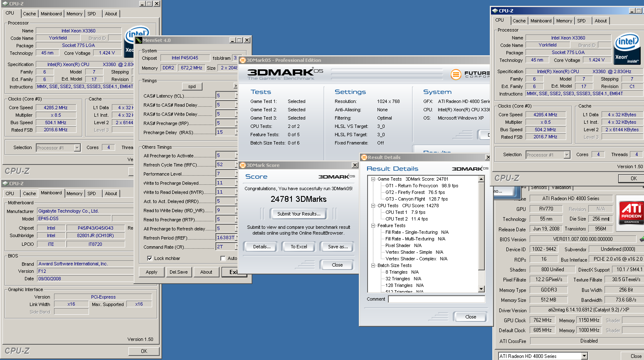The image size is (644, 360).
Task: Click Close in Result Details window
Action: pos(471,317)
